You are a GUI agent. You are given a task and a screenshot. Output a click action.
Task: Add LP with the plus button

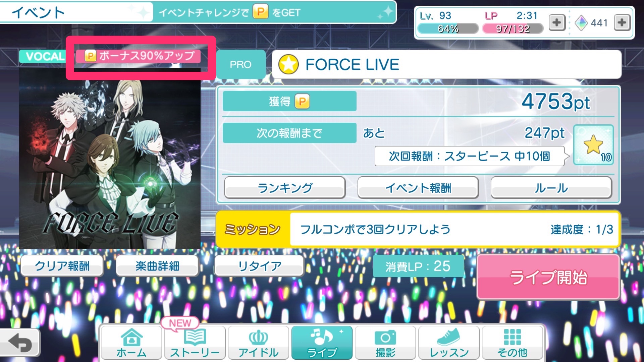click(x=557, y=22)
